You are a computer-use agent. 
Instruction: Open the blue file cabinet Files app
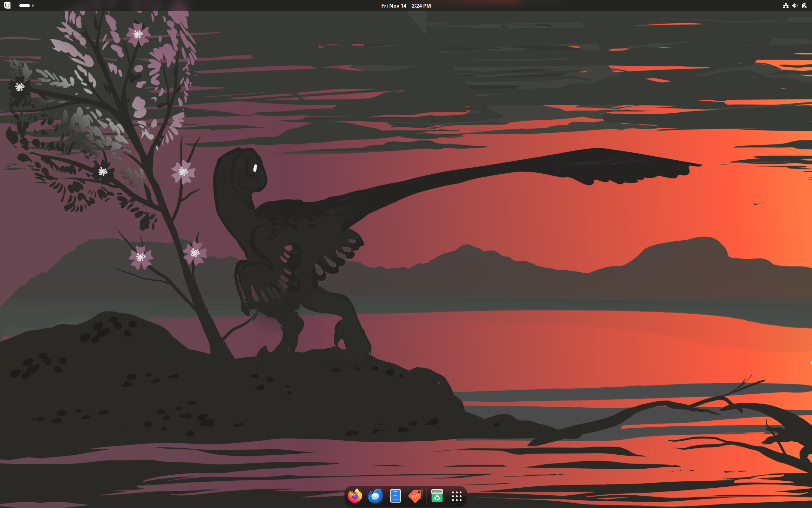pos(396,496)
